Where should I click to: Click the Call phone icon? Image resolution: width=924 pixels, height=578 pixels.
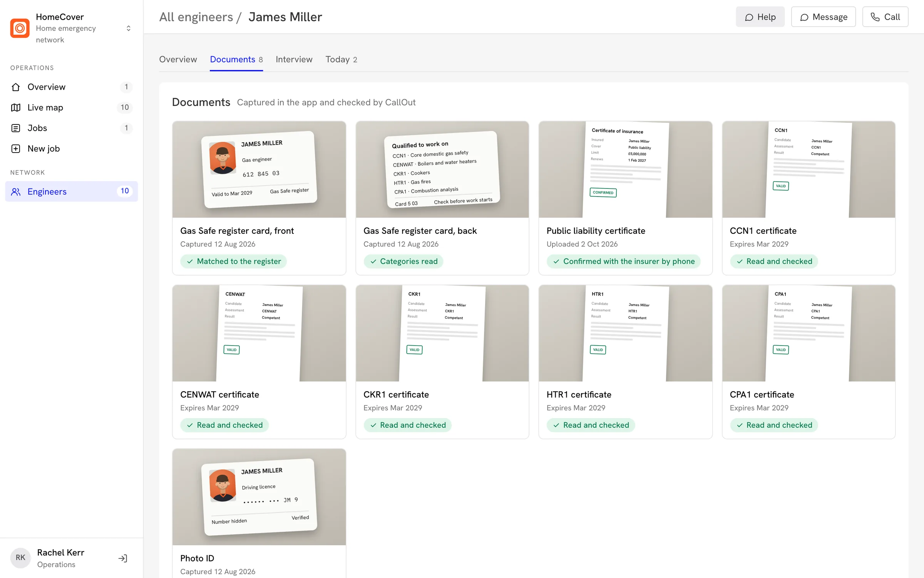[x=875, y=17]
